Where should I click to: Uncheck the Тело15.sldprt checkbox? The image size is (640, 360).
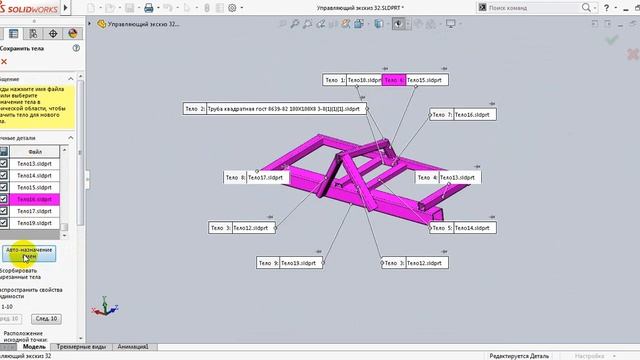[x=3, y=187]
